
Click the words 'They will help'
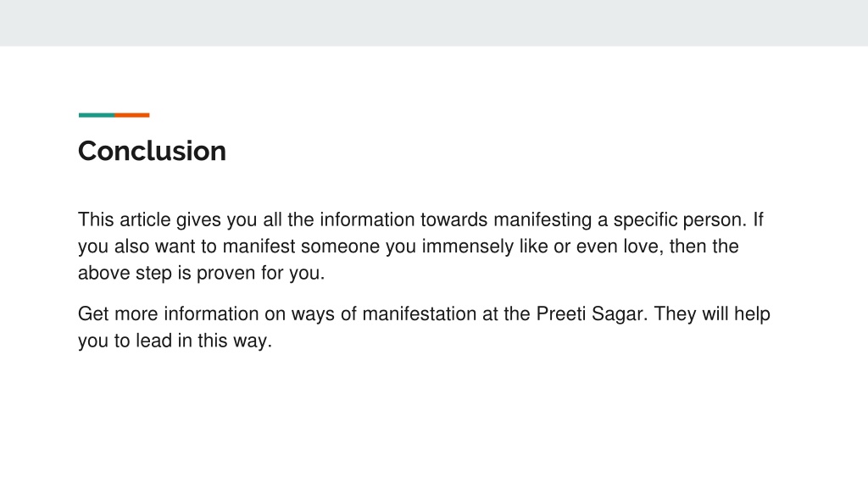pyautogui.click(x=712, y=313)
